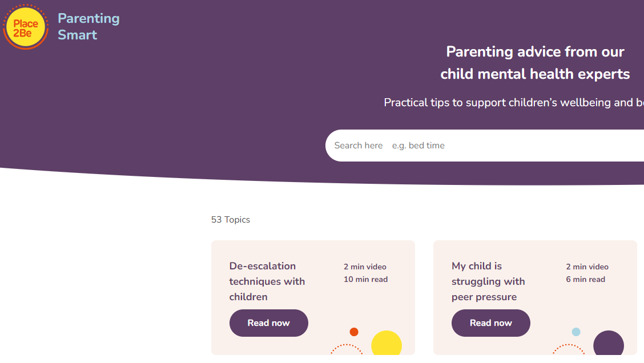Click the purple circle on peer pressure card
644x363 pixels.
609,343
